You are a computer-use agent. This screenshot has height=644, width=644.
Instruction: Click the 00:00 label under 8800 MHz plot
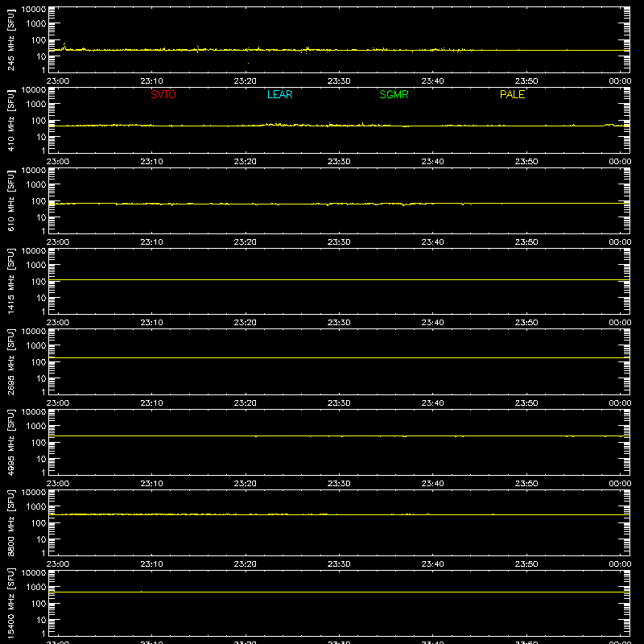point(620,564)
